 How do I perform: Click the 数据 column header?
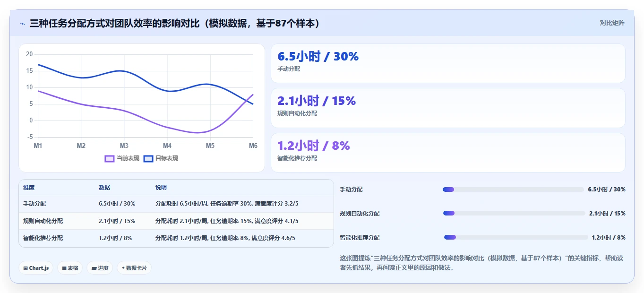(104, 188)
